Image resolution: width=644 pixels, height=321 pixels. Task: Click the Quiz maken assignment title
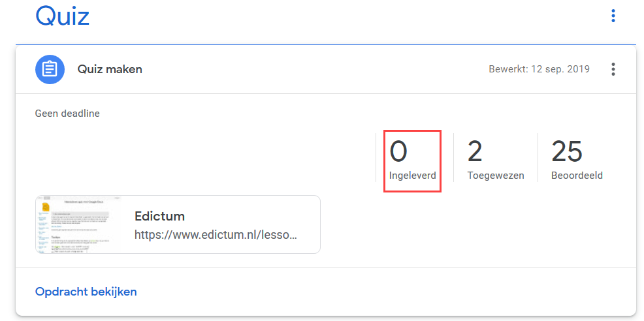tap(110, 69)
